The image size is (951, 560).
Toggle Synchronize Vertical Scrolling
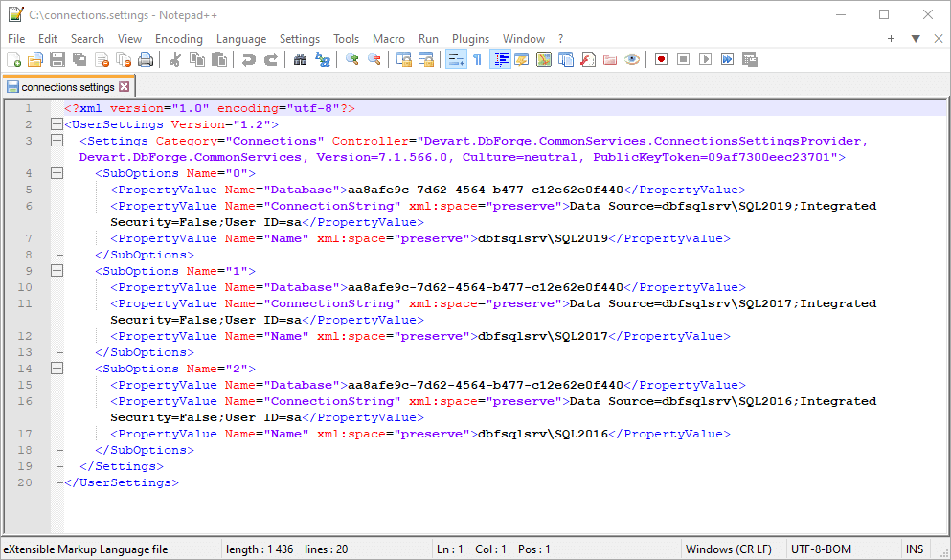pyautogui.click(x=404, y=59)
